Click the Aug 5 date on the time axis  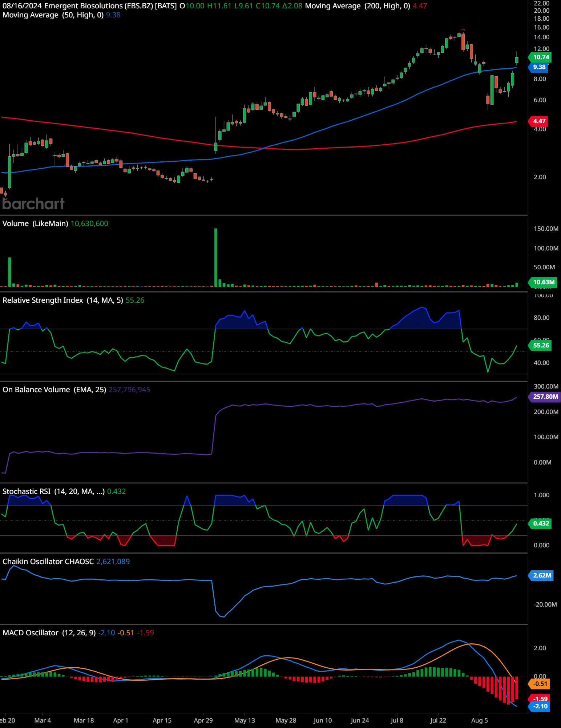[x=480, y=720]
